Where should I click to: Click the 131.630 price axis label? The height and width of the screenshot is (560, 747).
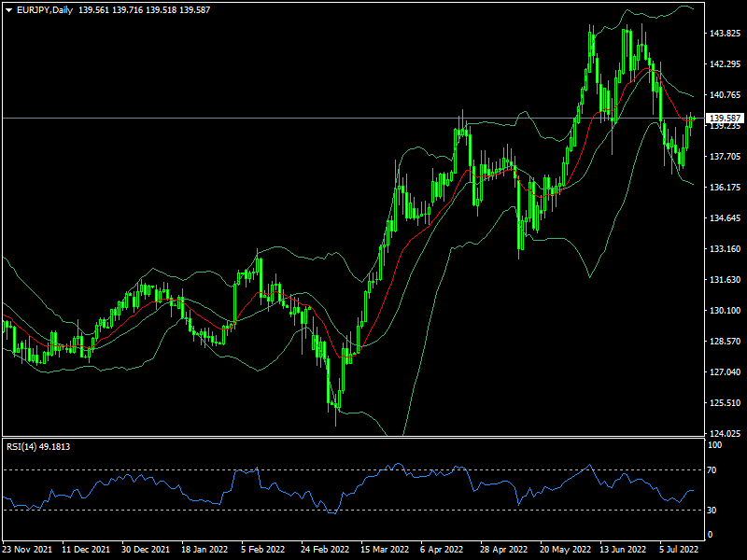726,279
